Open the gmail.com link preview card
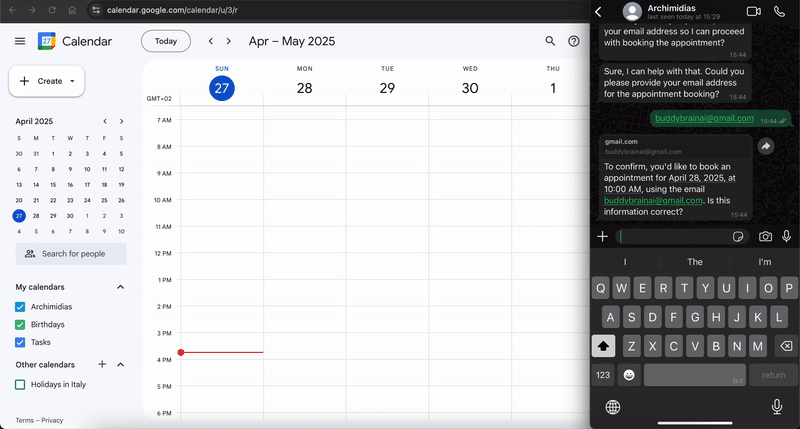The image size is (800, 429). point(675,146)
